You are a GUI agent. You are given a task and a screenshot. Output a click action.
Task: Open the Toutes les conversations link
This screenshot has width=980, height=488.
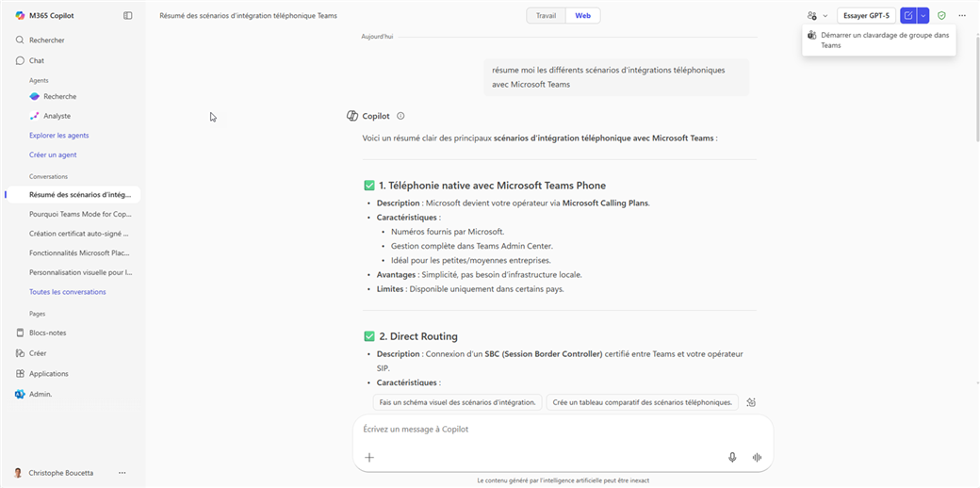coord(67,292)
